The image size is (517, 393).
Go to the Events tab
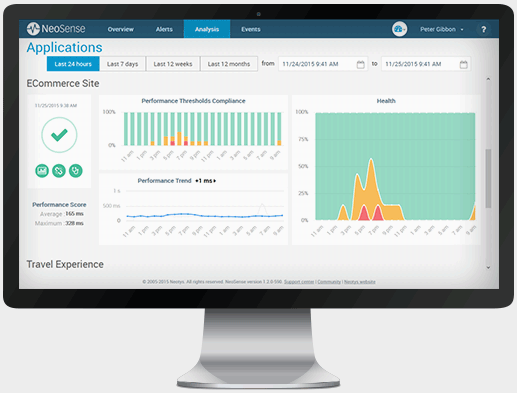click(251, 29)
